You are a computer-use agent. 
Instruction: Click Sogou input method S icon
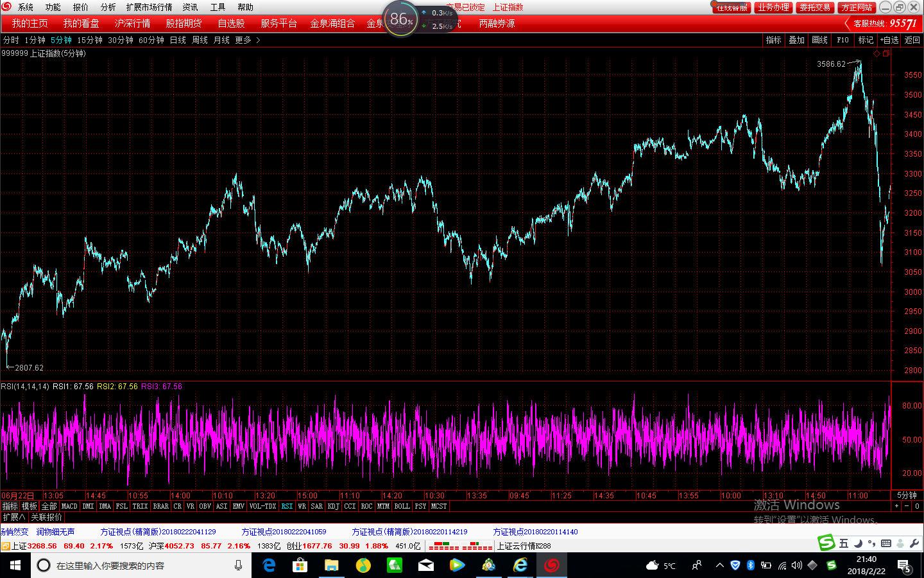click(826, 543)
